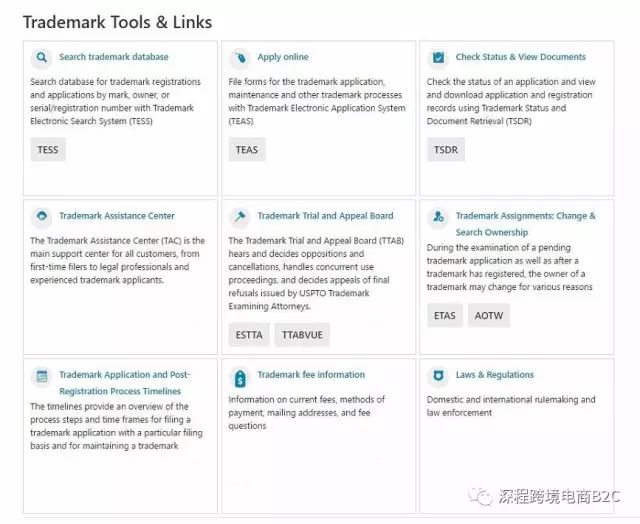This screenshot has height=524, width=640.
Task: Click the gavel icon for Trial and Appeal Board
Action: tap(240, 216)
